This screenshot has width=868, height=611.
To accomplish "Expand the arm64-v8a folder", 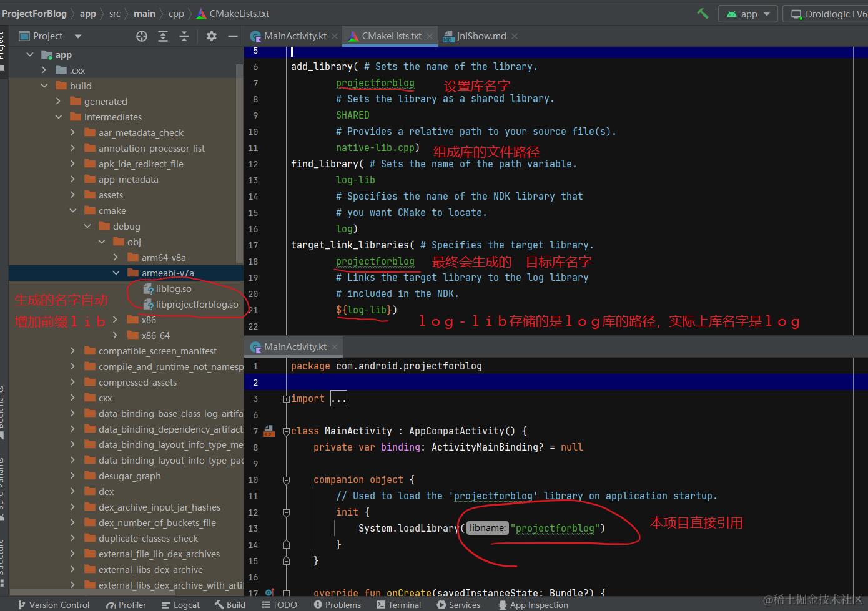I will click(x=116, y=257).
